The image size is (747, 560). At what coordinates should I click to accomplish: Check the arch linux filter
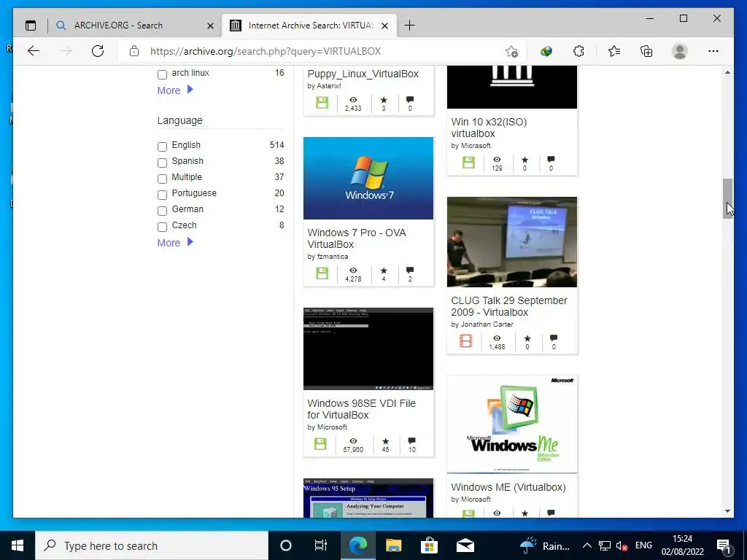162,74
